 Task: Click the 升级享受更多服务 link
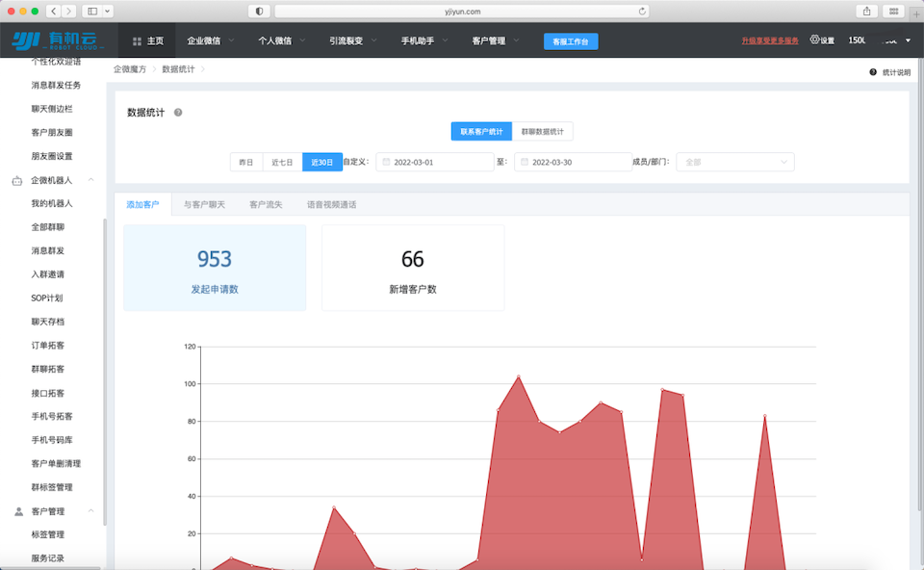point(770,41)
